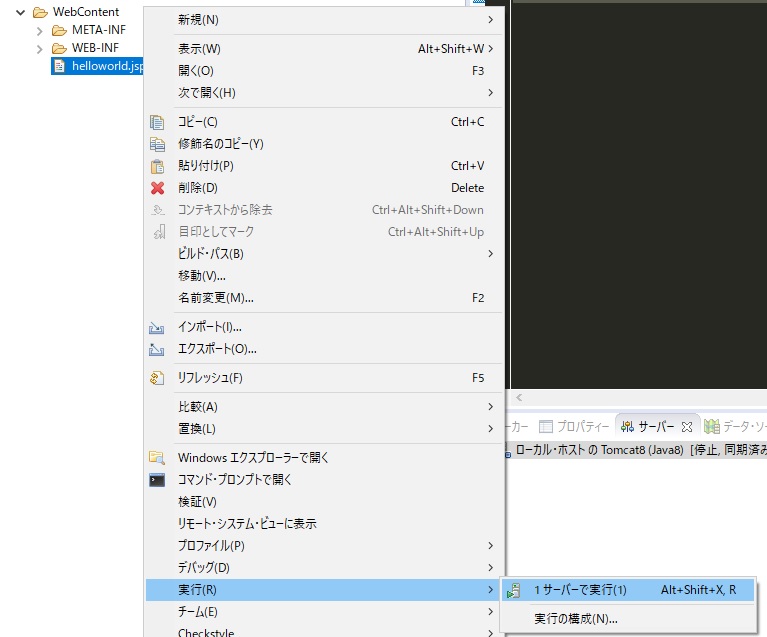Click the プロパティー tab table icon
This screenshot has width=767, height=637.
pyautogui.click(x=545, y=427)
